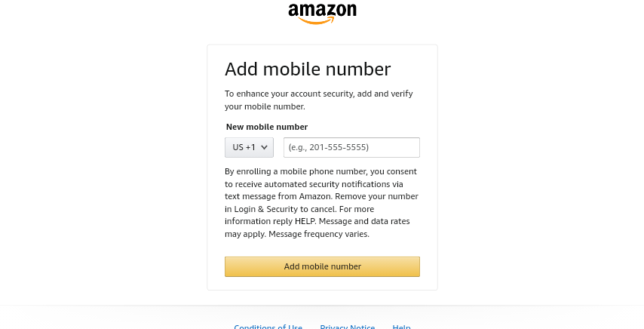644x329 pixels.
Task: Focus the mobile number input field
Action: point(351,148)
